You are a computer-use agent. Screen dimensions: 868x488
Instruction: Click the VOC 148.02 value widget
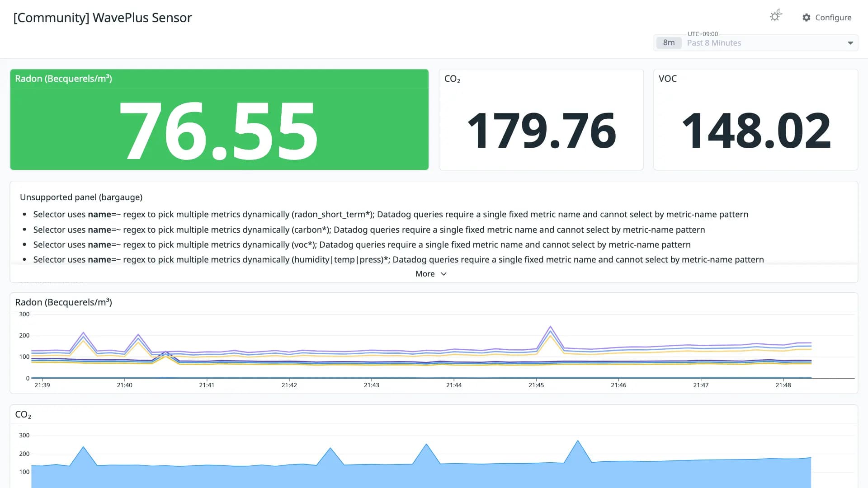click(x=755, y=120)
